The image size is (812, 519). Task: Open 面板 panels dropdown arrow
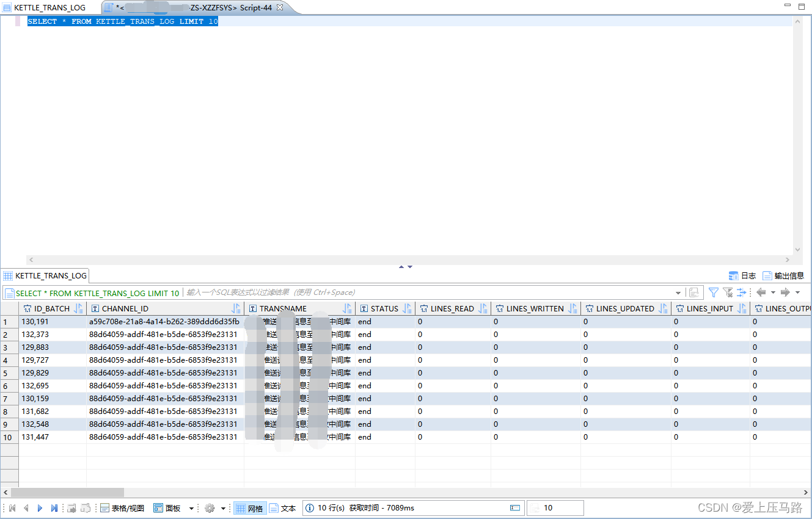pyautogui.click(x=191, y=508)
